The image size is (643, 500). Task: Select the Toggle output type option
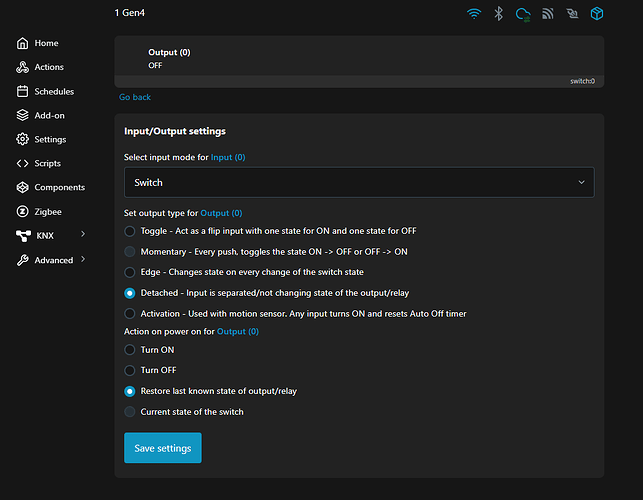[130, 231]
